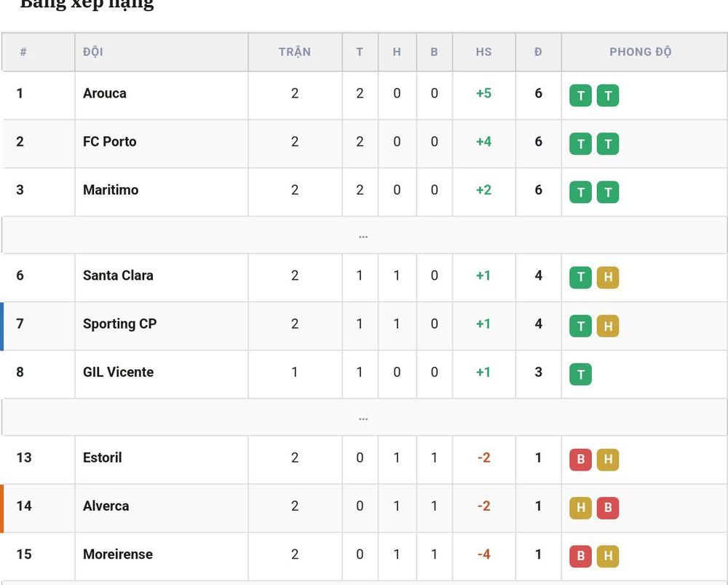Select the Sporting CP team name

pyautogui.click(x=120, y=324)
